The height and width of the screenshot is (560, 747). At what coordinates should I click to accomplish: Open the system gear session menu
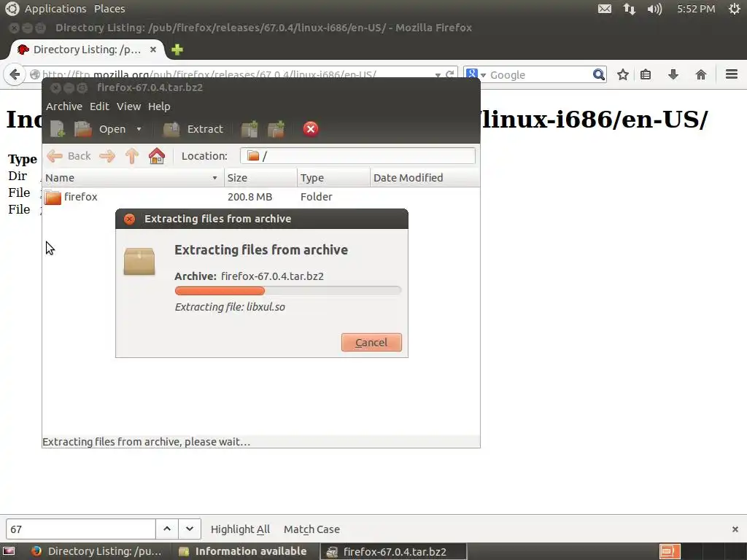click(x=734, y=9)
